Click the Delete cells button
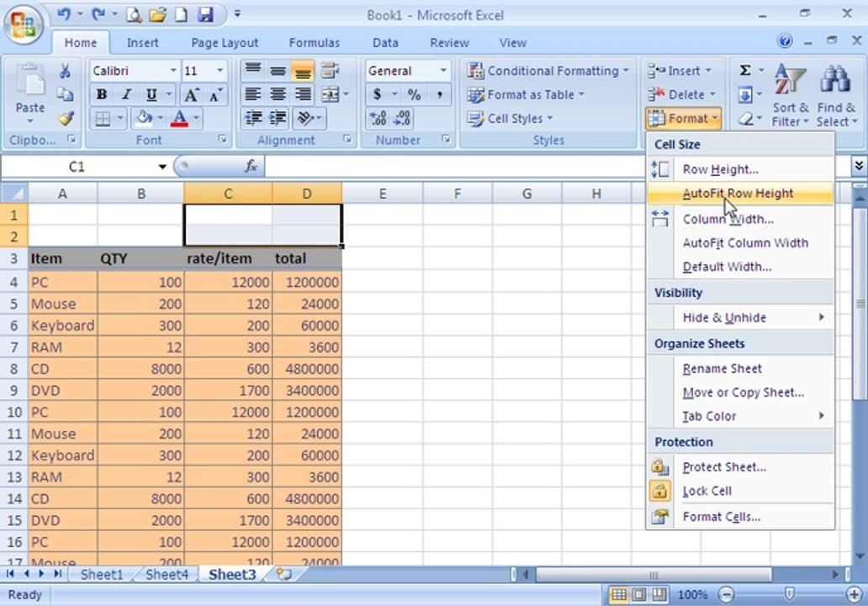Viewport: 868px width, 606px height. click(681, 95)
